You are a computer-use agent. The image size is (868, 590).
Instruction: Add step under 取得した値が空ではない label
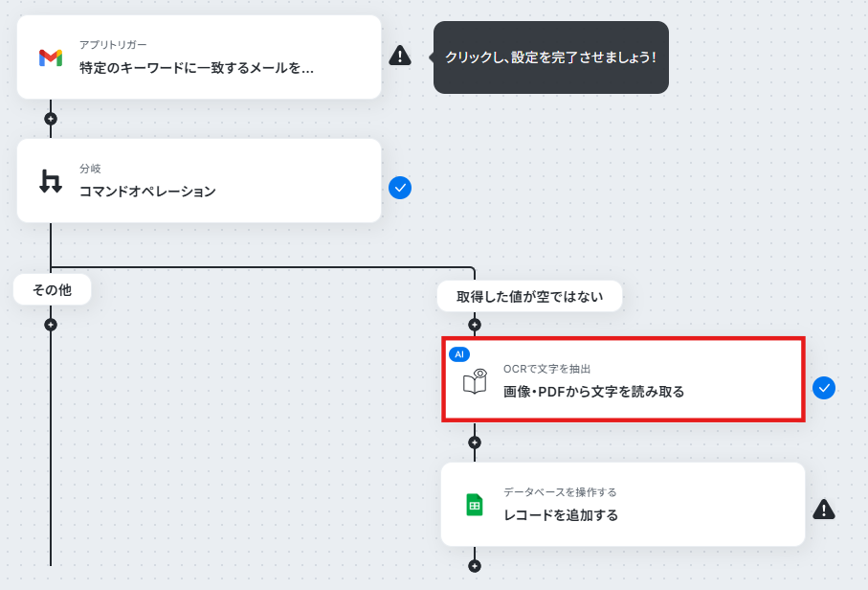[475, 325]
